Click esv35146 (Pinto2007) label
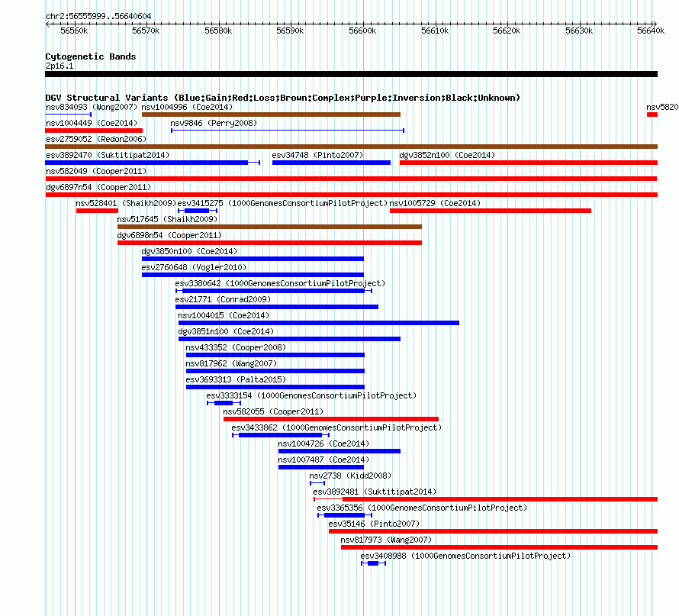This screenshot has height=616, width=679. [374, 524]
